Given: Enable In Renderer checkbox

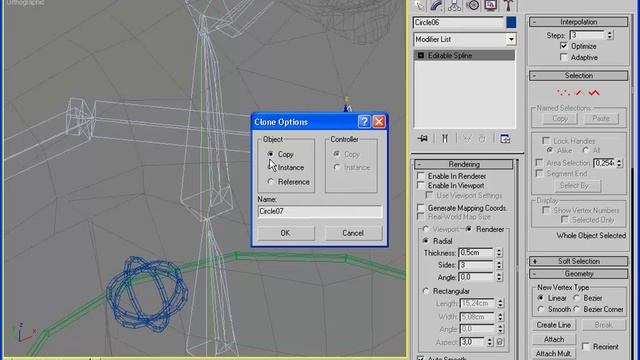Looking at the screenshot, I should (421, 176).
